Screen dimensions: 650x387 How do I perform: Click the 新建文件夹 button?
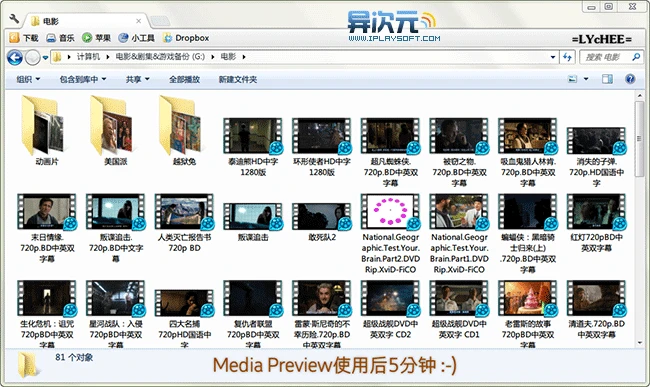click(238, 79)
